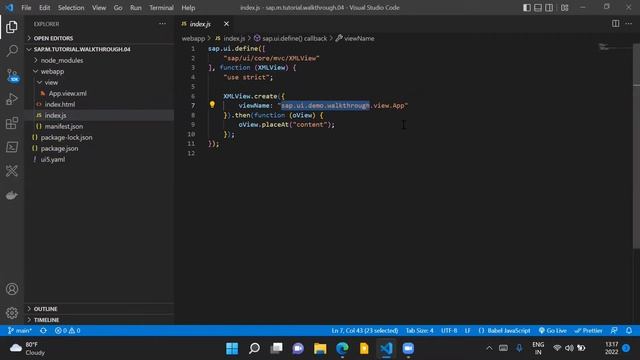Viewport: 640px width, 360px height.
Task: Open package-lock.json file
Action: 99,137
